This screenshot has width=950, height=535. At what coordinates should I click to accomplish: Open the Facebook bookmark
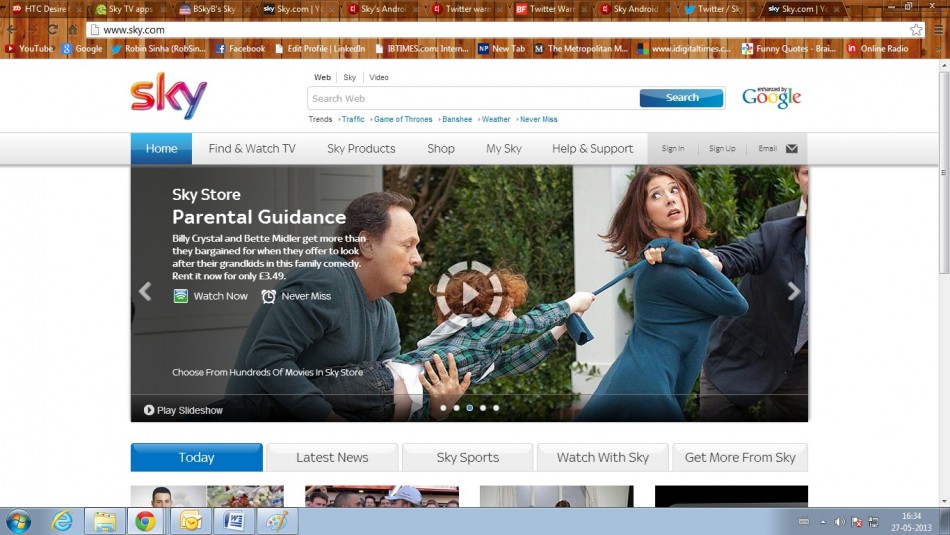(241, 48)
